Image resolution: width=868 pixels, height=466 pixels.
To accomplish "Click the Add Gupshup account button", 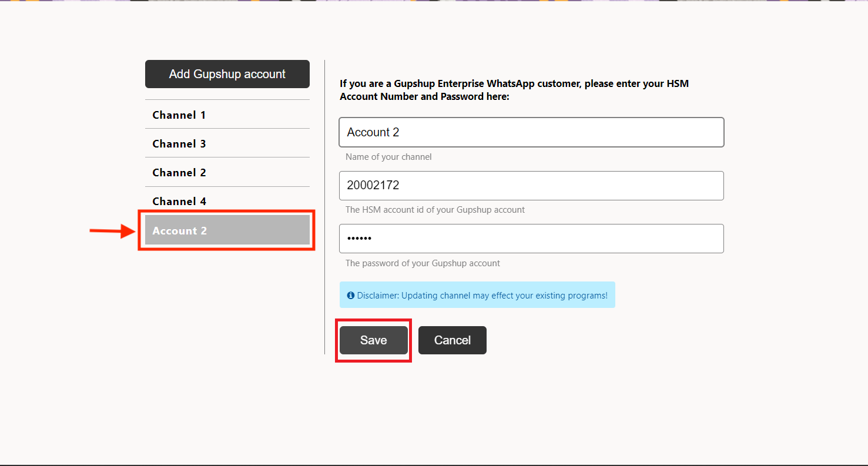I will coord(227,74).
